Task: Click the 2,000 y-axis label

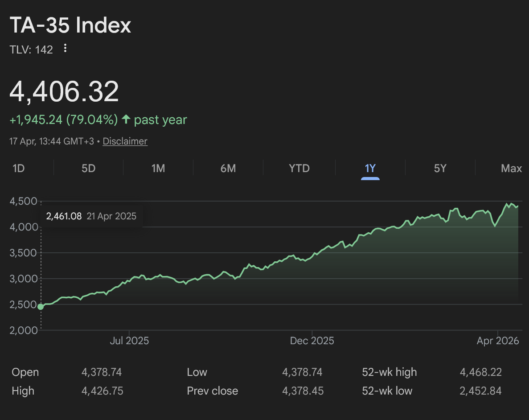Action: tap(23, 330)
